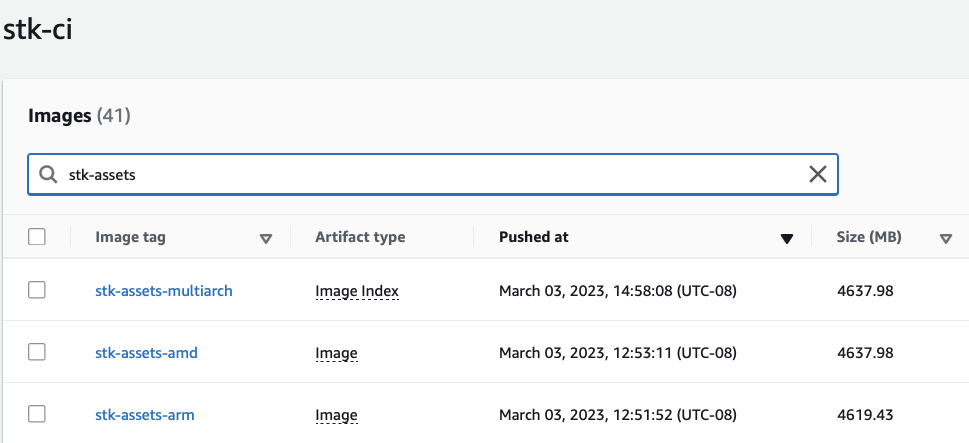The image size is (969, 443).
Task: Enable the stk-assets-arm row checkbox
Action: click(37, 414)
